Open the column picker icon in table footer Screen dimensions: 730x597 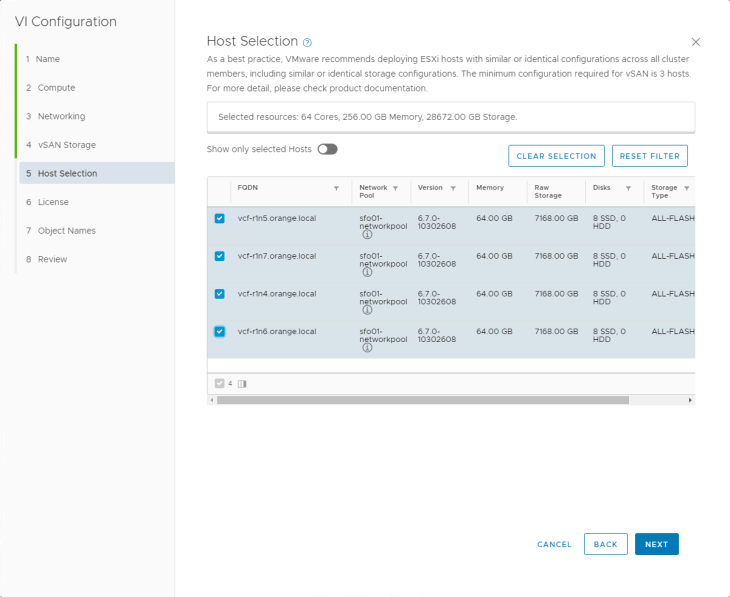[242, 383]
